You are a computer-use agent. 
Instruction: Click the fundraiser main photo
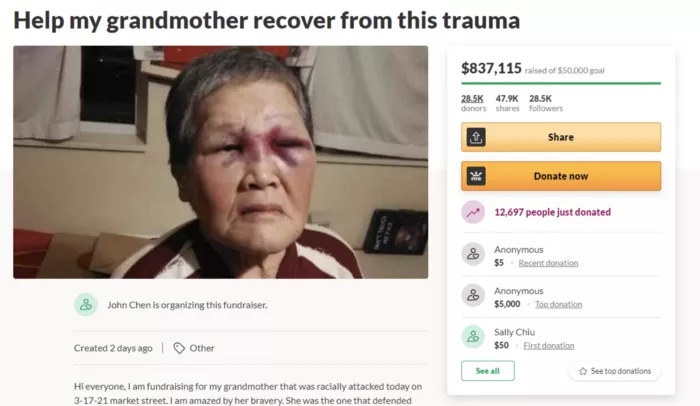tap(221, 162)
